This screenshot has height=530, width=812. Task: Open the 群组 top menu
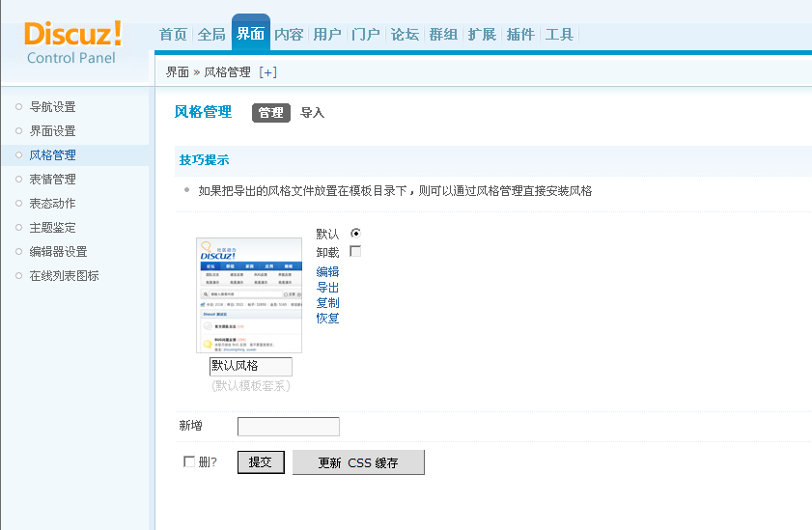(x=443, y=35)
